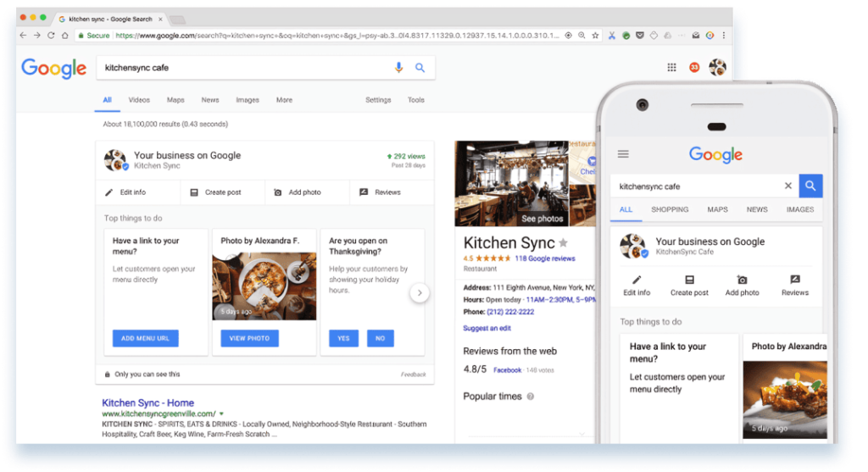The width and height of the screenshot is (868, 472).
Task: Clear the phone search box with X
Action: tap(787, 186)
